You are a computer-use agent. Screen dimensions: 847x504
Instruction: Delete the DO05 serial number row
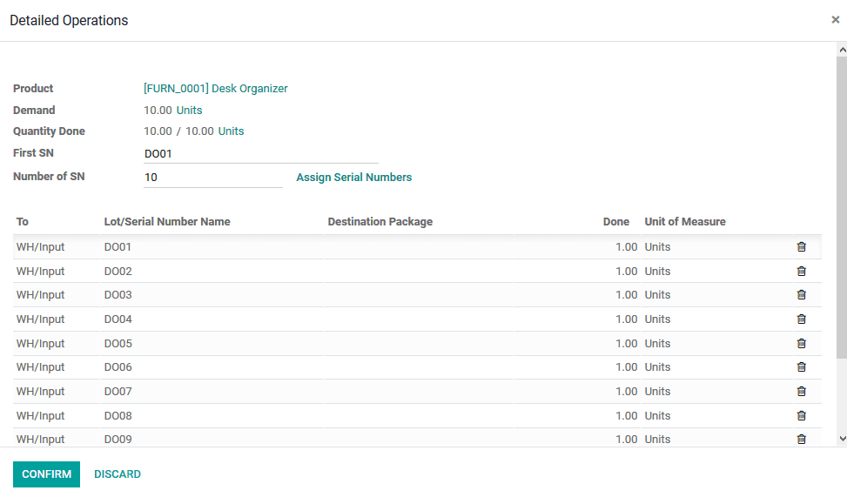[801, 344]
